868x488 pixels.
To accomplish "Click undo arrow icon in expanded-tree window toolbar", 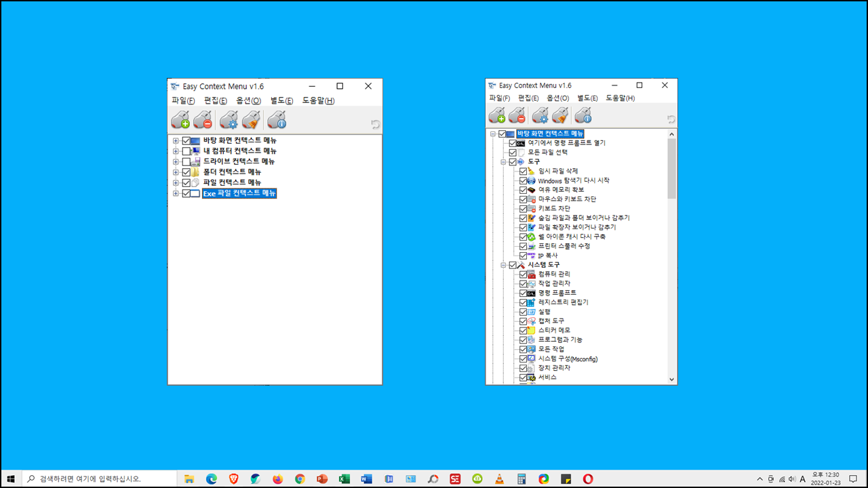I will click(x=671, y=119).
